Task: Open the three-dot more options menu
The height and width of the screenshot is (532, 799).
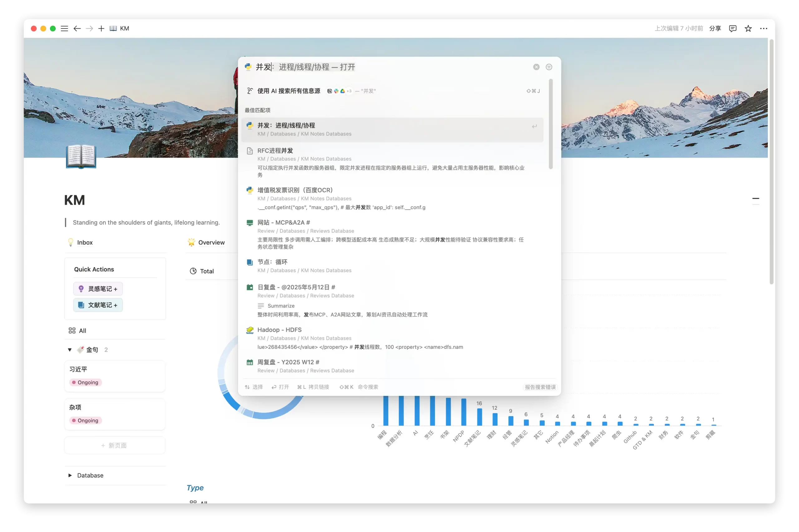Action: tap(763, 28)
